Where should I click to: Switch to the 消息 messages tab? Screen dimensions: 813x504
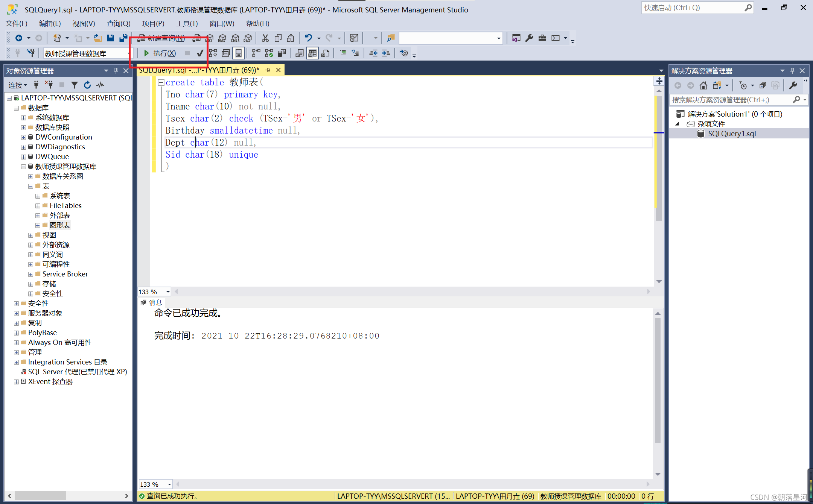click(152, 303)
